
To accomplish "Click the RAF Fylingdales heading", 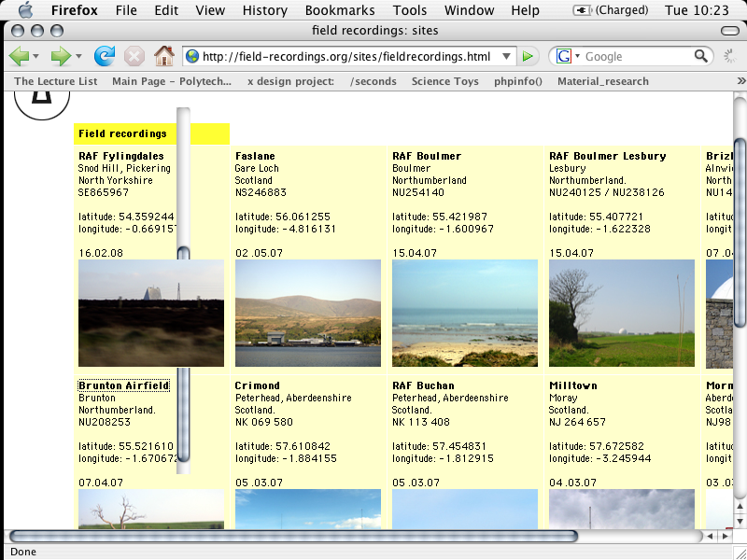I will (121, 156).
